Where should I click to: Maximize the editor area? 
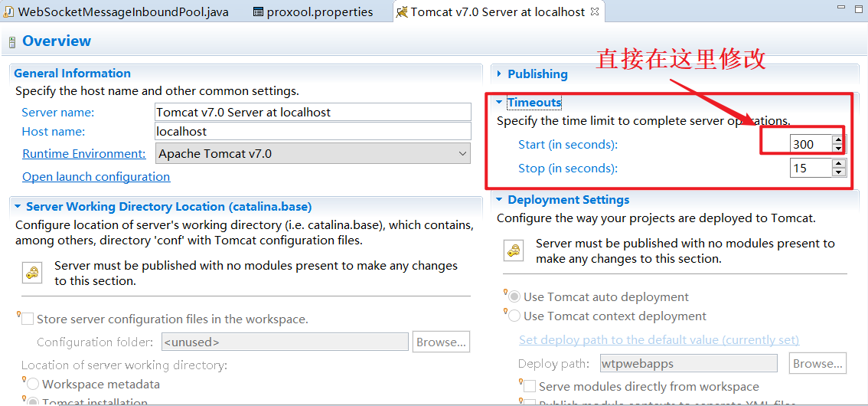(859, 8)
